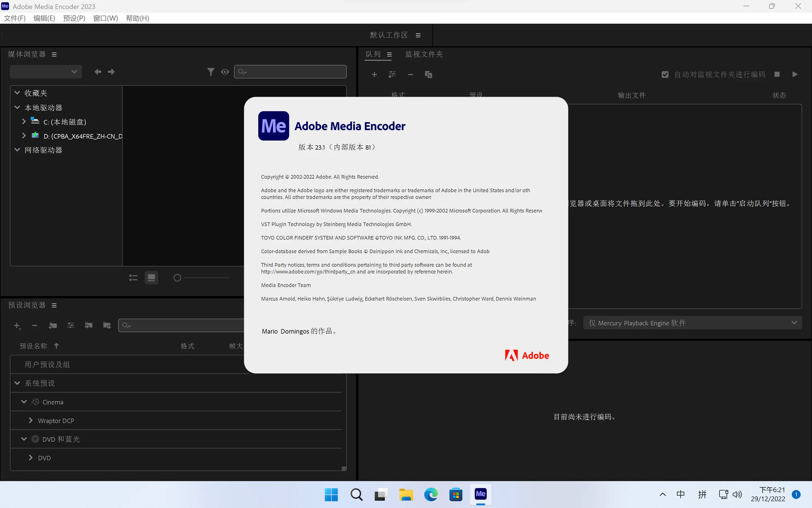
Task: Expand the Wraptor DCP preset folder
Action: coord(30,420)
